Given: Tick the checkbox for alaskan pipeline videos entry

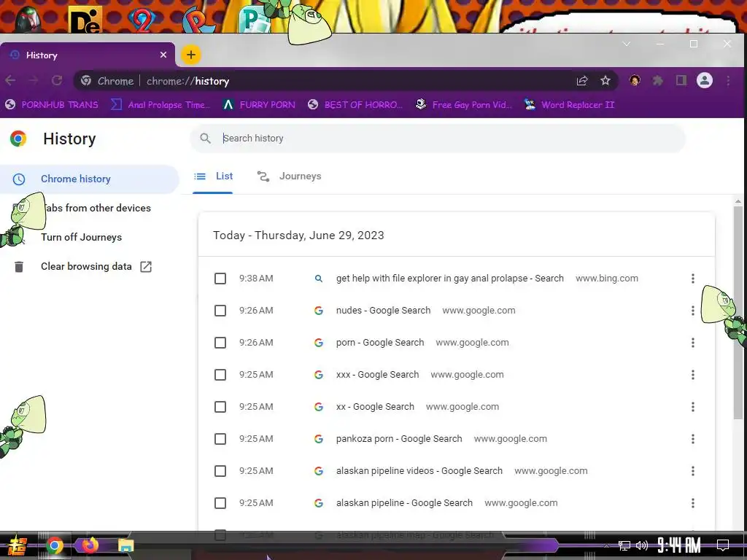Looking at the screenshot, I should click(220, 471).
